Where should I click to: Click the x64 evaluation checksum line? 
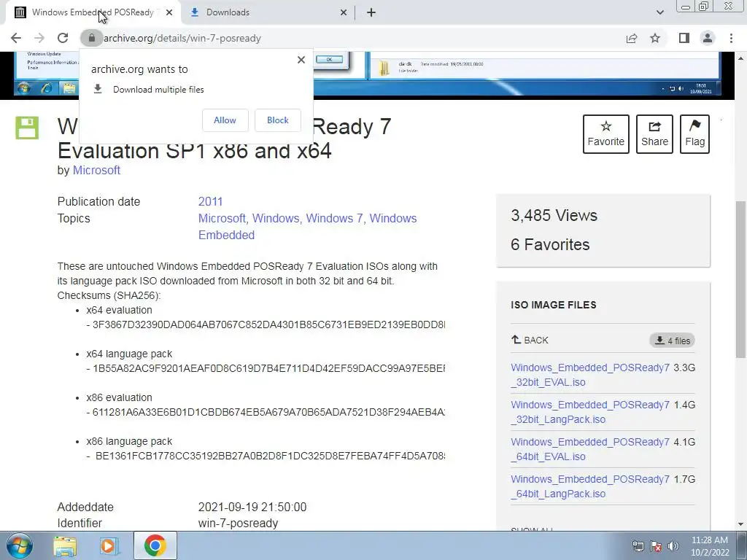266,324
